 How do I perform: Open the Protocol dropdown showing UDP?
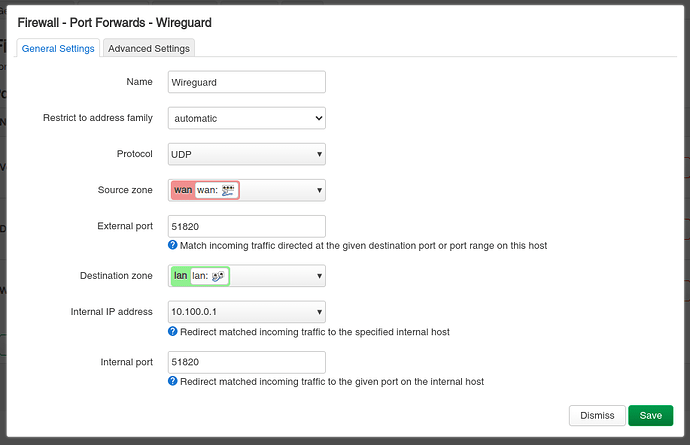tap(246, 154)
